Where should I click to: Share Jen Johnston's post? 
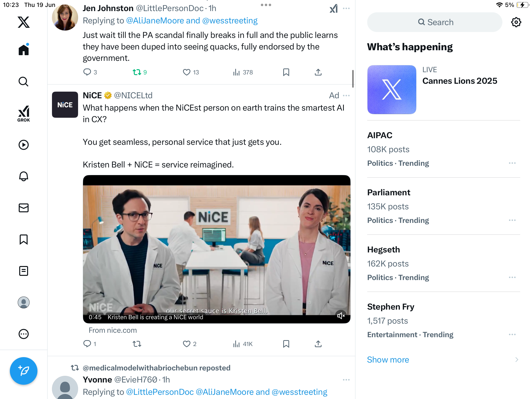point(318,72)
